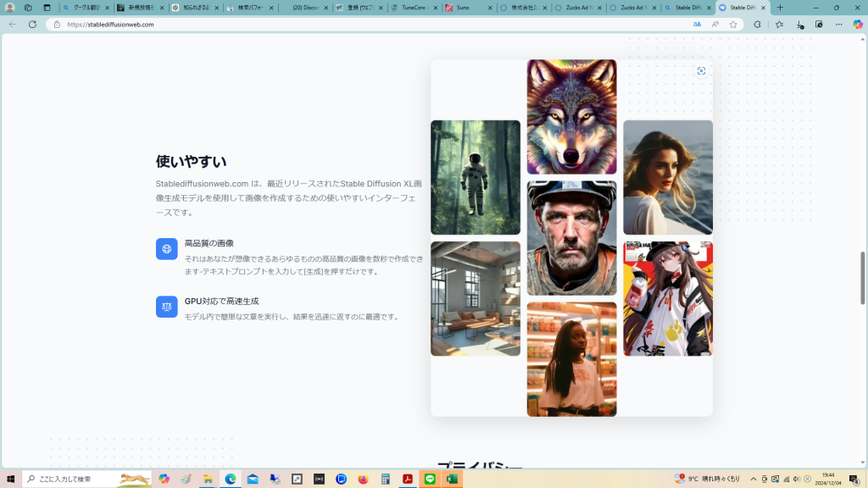
Task: Open a new browser tab
Action: click(x=780, y=8)
